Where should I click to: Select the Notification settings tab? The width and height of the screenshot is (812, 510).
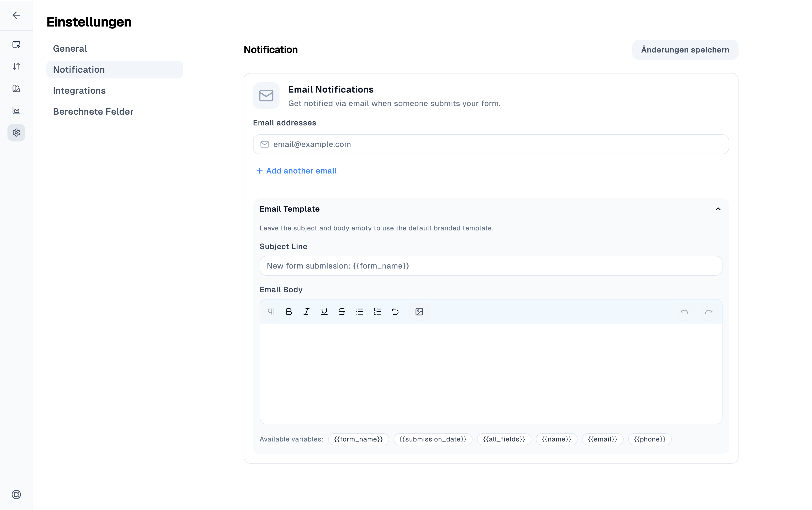pos(115,70)
